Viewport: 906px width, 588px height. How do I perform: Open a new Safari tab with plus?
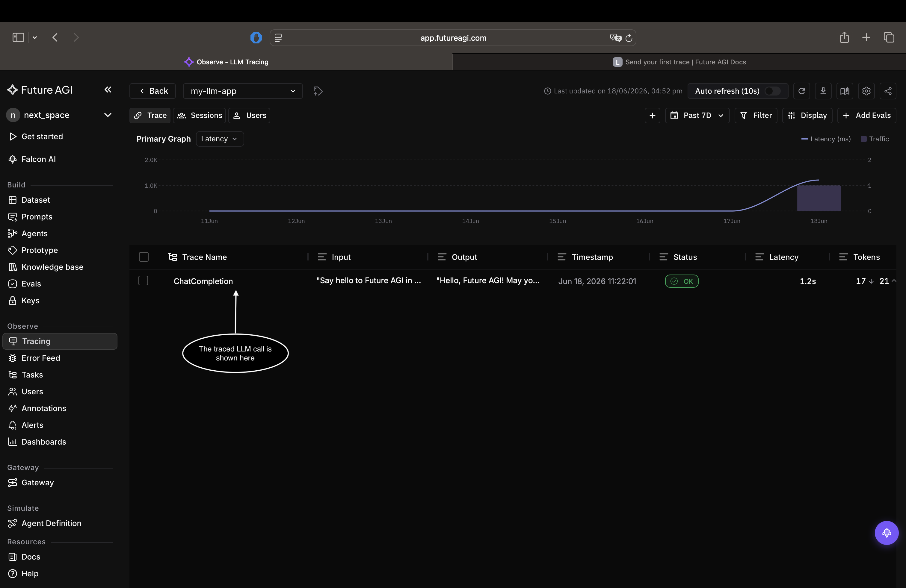(866, 37)
